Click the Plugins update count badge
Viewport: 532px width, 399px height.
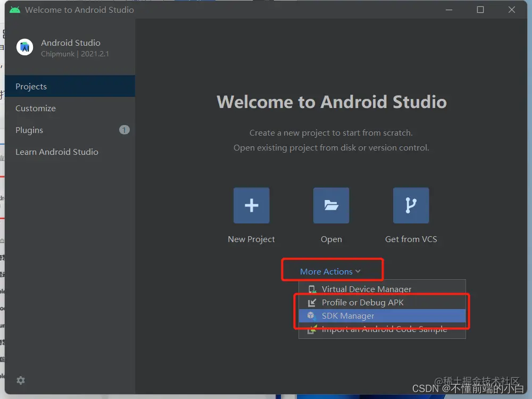(x=124, y=130)
